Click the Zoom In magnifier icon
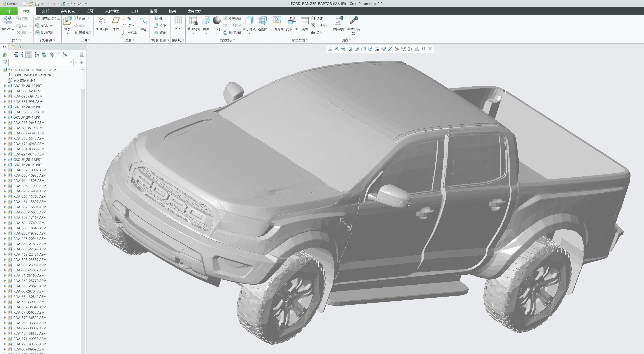644x354 pixels. point(337,49)
